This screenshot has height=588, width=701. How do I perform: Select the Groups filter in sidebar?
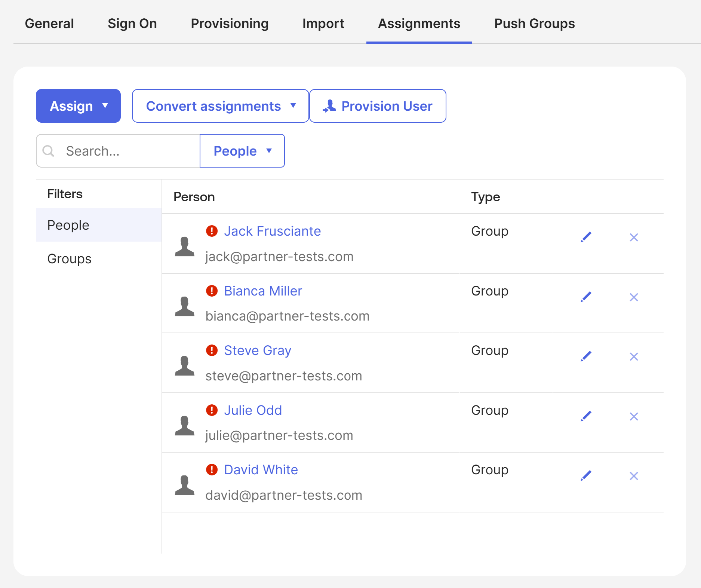click(x=99, y=258)
